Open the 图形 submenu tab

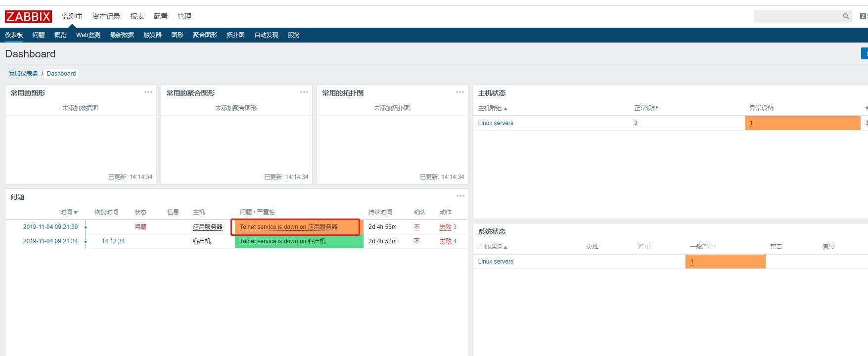pyautogui.click(x=177, y=35)
